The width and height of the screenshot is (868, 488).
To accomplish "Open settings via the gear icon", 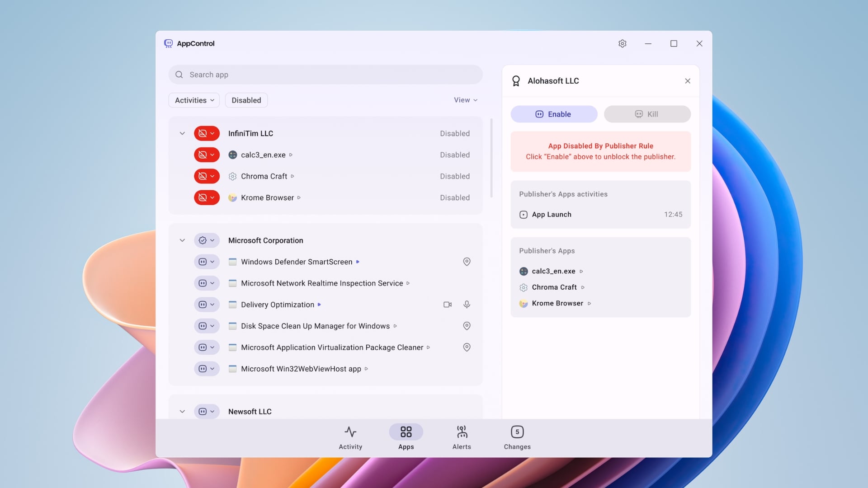I will point(623,43).
